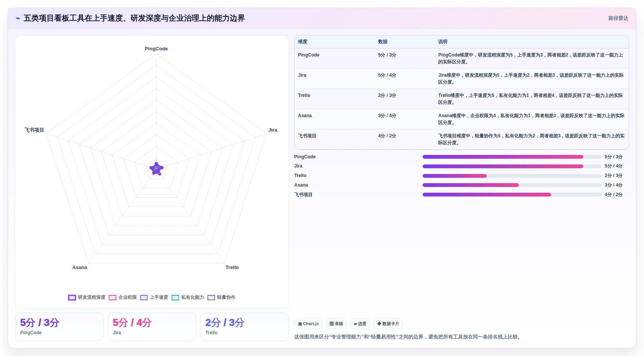
Task: Click the dashboard title text
Action: pos(134,18)
